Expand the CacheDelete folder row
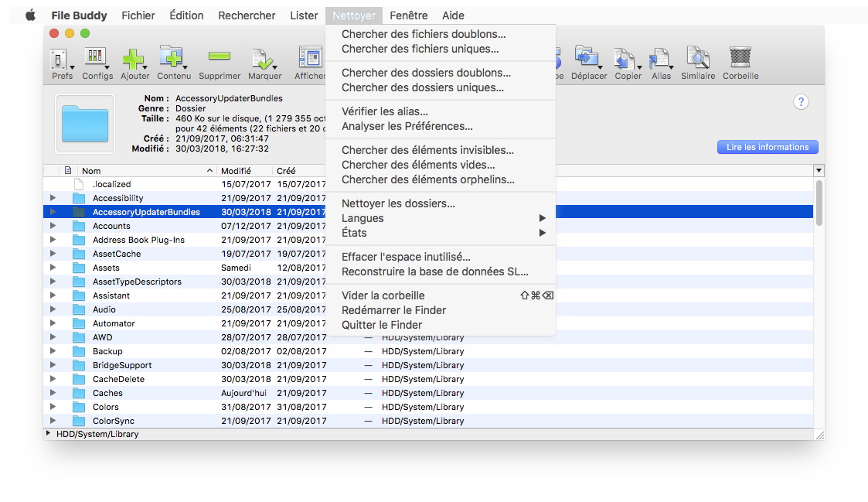Viewport: 868px width, 502px height. tap(53, 378)
